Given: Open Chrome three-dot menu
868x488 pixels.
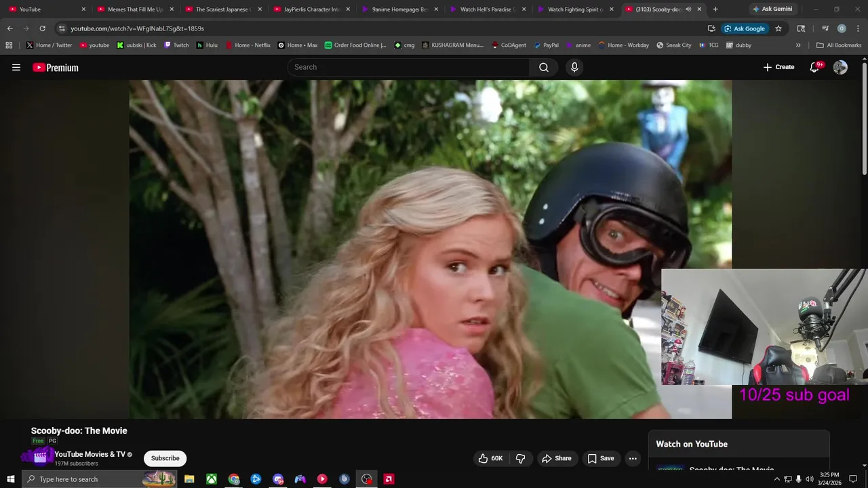Looking at the screenshot, I should (x=857, y=28).
